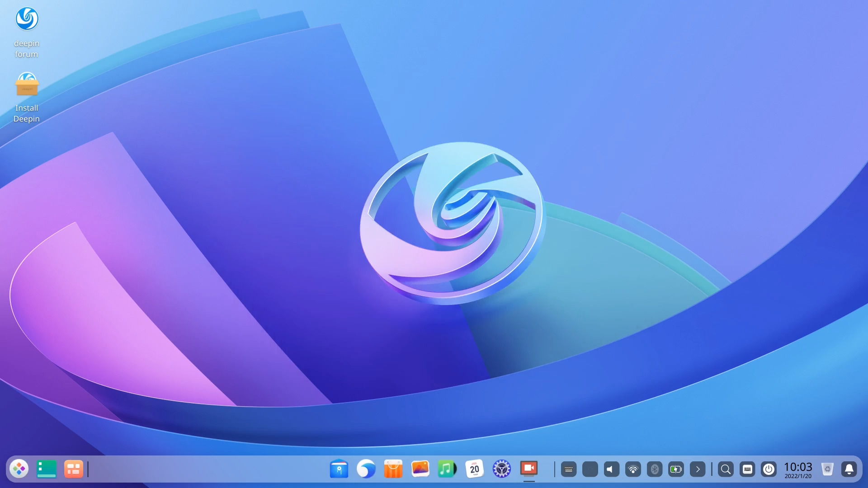Open the Trash bin
The height and width of the screenshot is (488, 868).
[827, 469]
